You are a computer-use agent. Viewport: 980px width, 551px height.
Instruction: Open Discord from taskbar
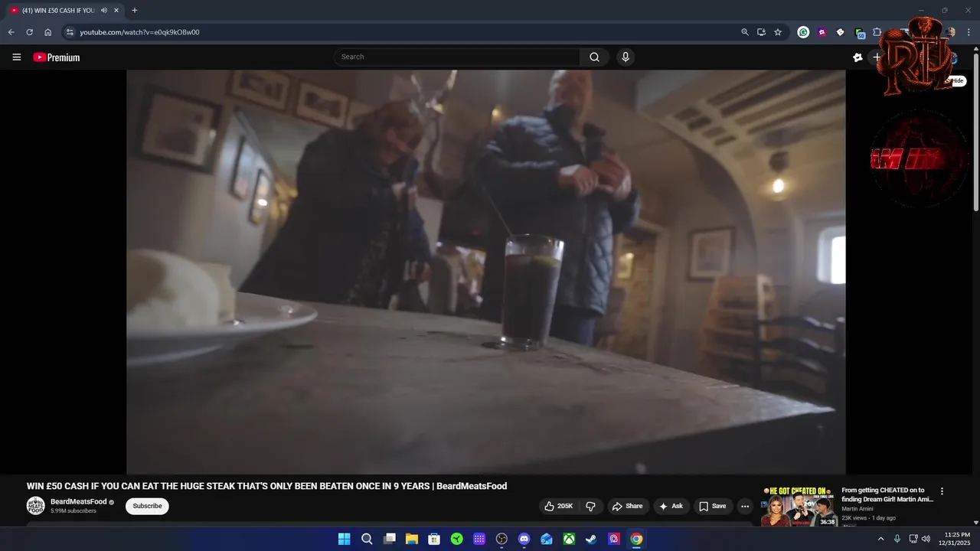(524, 539)
